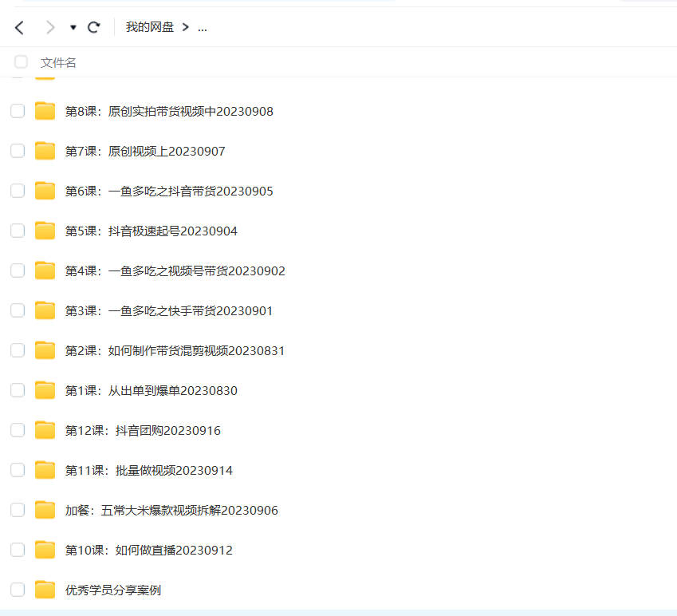Image resolution: width=677 pixels, height=616 pixels.
Task: Open 第10课：如何做直播20230912
Action: coord(149,551)
